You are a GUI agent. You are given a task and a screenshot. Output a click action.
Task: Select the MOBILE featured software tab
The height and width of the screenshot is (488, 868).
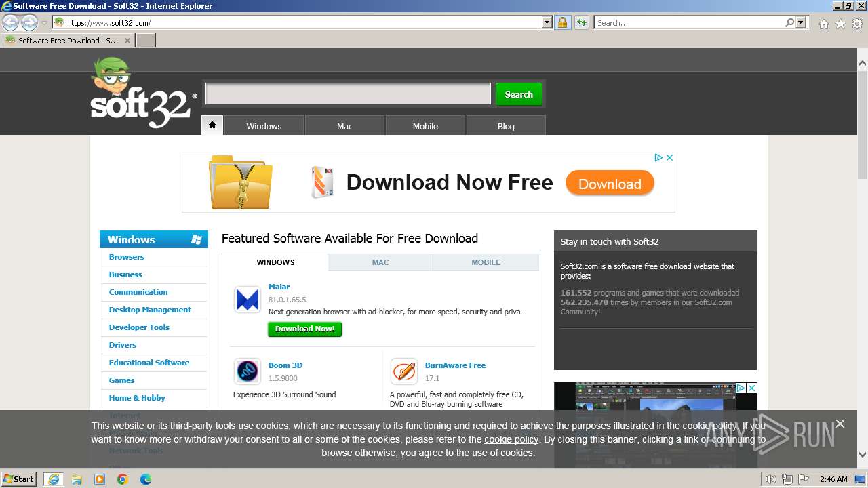pos(486,262)
